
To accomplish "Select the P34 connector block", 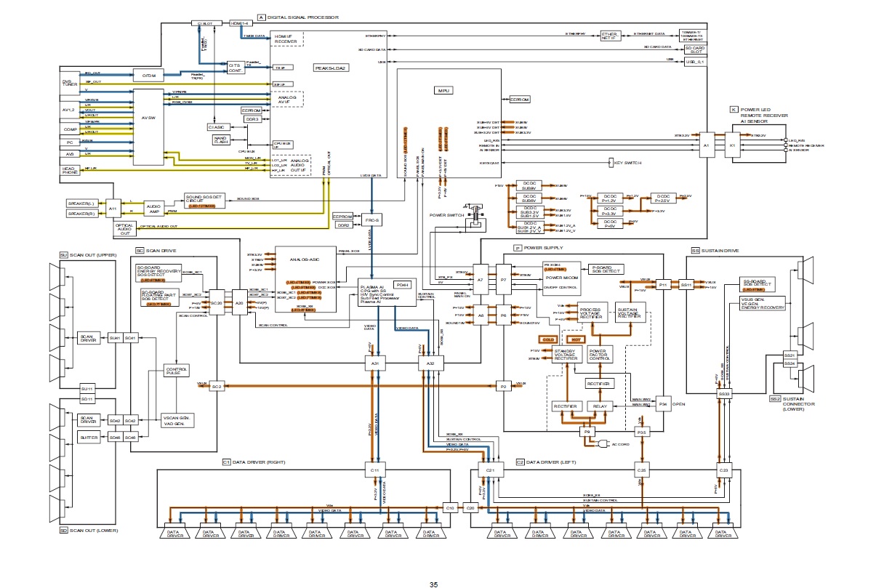I will tap(662, 403).
